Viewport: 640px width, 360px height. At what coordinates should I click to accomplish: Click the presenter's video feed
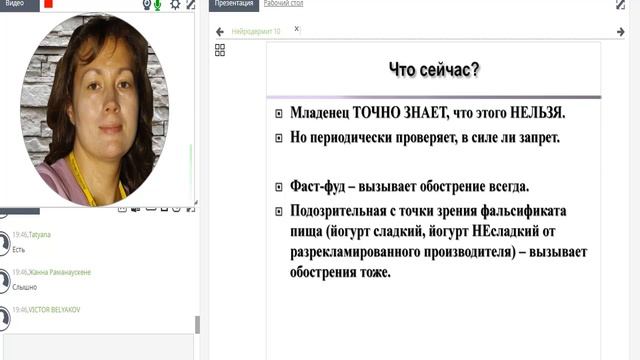click(95, 109)
